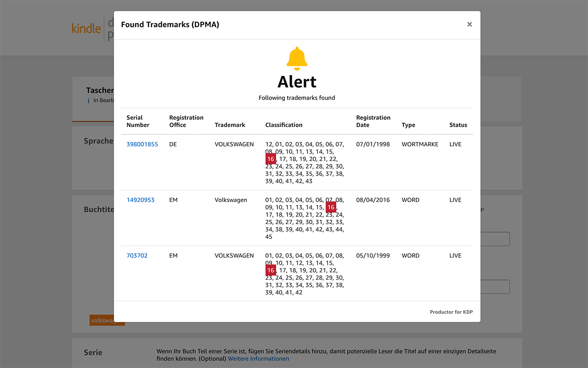588x368 pixels.
Task: Click the kindle logo in background page
Action: pos(86,28)
